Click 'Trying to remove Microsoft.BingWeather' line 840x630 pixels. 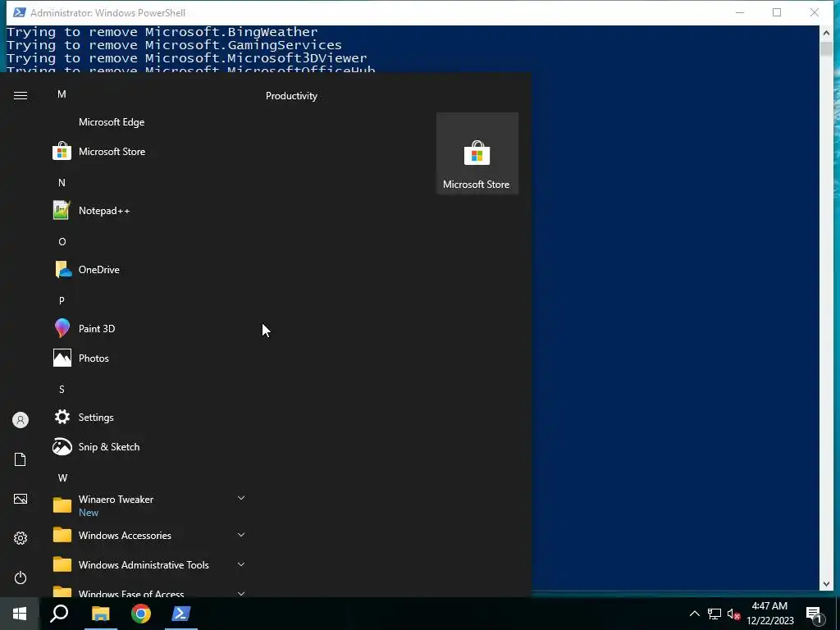tap(162, 32)
